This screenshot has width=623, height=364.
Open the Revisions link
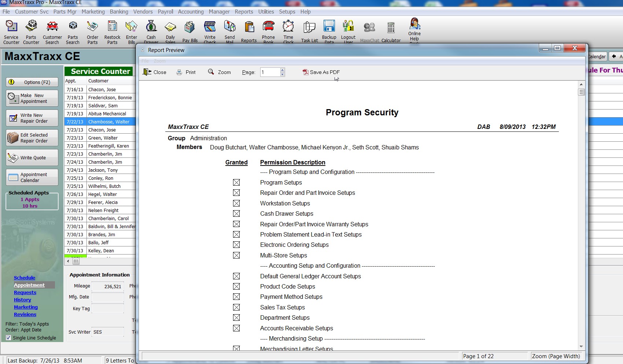[25, 315]
